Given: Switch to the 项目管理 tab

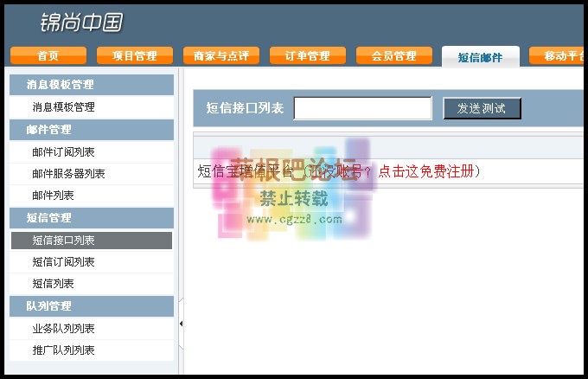Looking at the screenshot, I should coord(135,56).
